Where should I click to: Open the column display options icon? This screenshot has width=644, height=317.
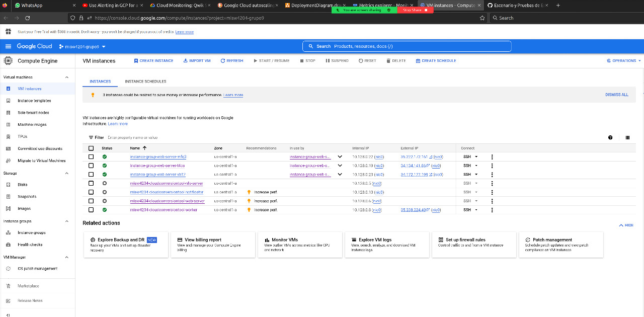click(x=627, y=137)
